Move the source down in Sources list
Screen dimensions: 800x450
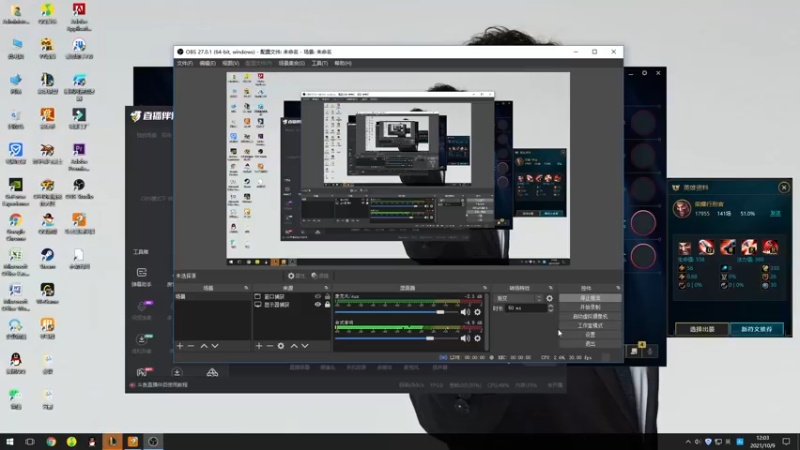pos(305,346)
